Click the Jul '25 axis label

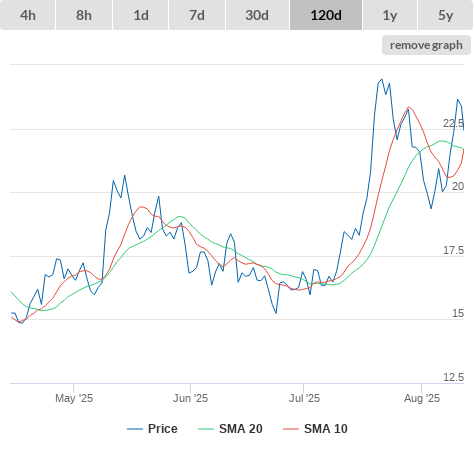click(x=304, y=398)
